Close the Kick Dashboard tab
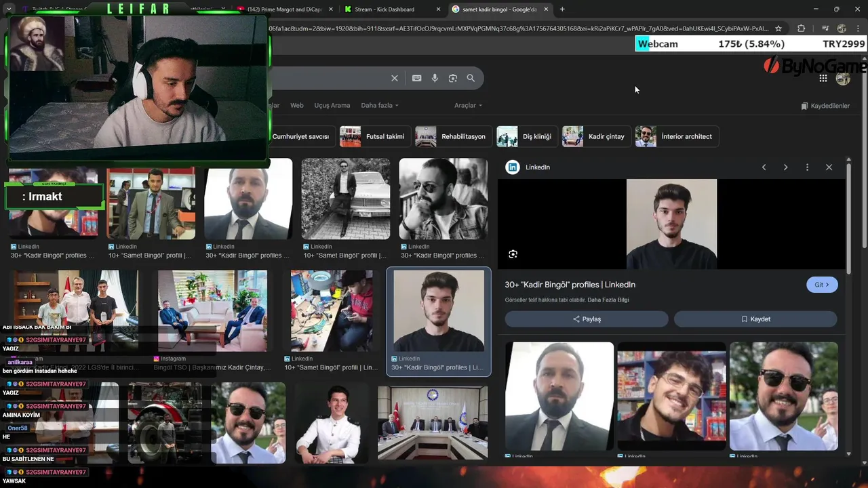The height and width of the screenshot is (488, 868). (x=438, y=9)
